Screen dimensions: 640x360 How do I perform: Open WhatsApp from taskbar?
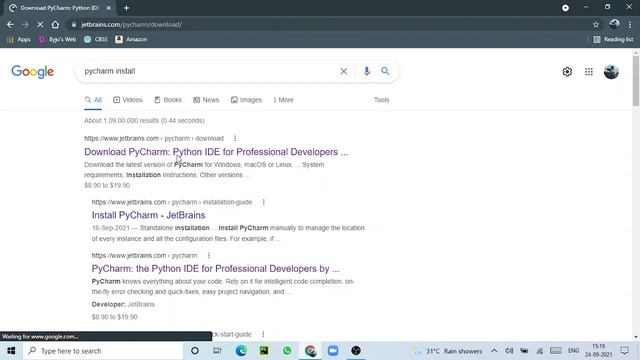287,351
